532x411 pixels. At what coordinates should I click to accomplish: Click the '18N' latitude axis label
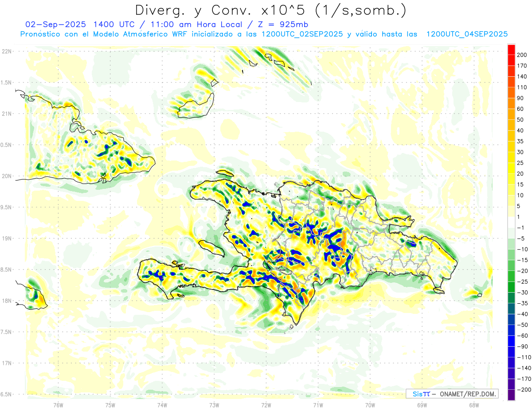pyautogui.click(x=7, y=301)
